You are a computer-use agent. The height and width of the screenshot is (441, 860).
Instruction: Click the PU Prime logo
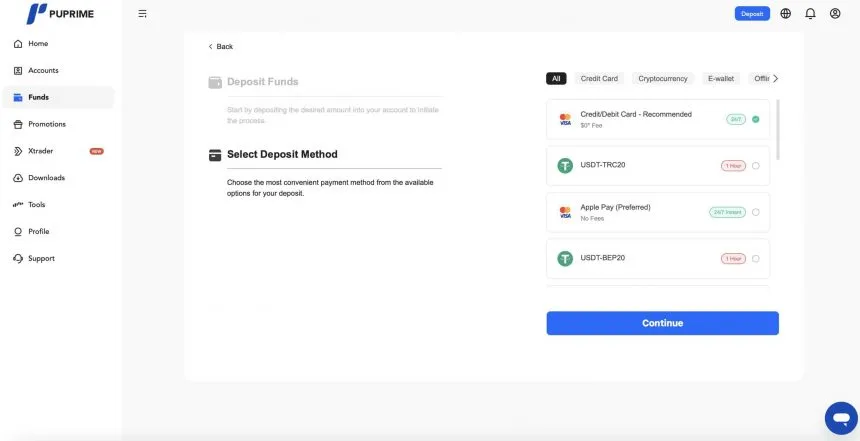point(61,14)
